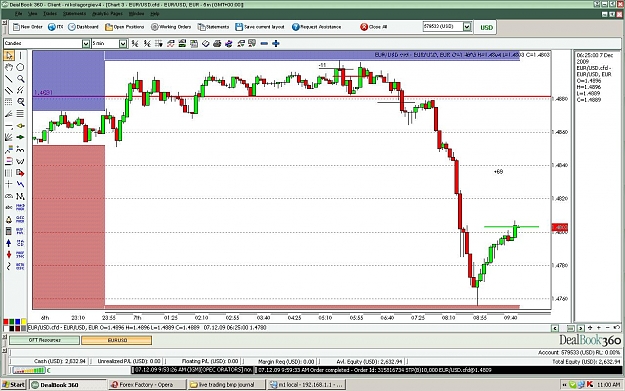Open the View menu
Viewport: 625px width, 391px height.
pos(32,14)
